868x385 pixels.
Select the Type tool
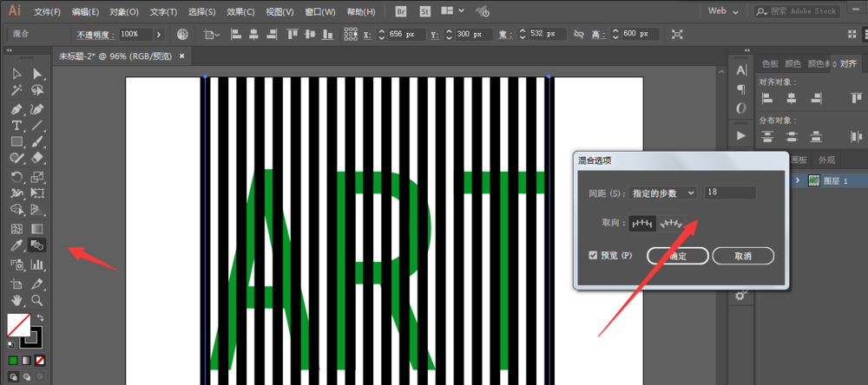[x=17, y=125]
